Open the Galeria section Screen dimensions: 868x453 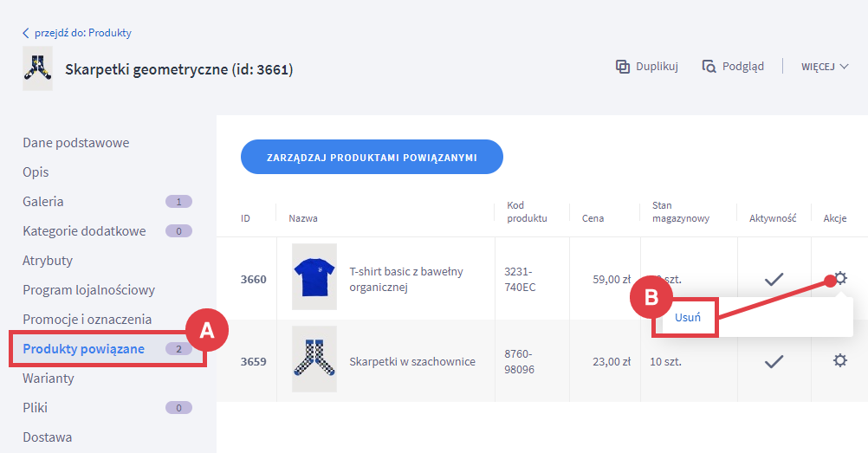coord(43,202)
